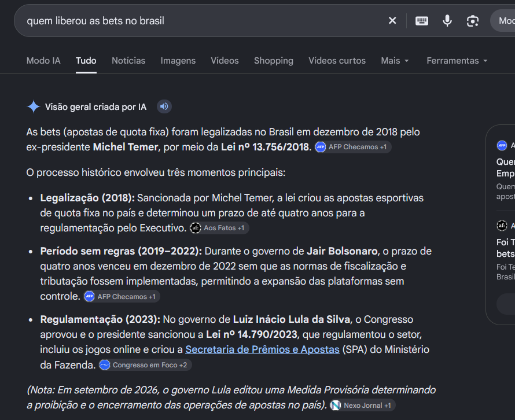Click the 'Período sem regras (2019–2022):' heading
The image size is (515, 420).
(x=121, y=251)
